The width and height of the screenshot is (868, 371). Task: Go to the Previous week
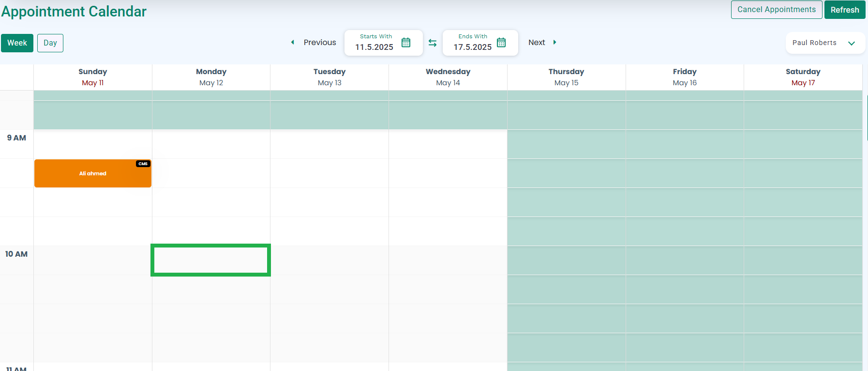320,43
